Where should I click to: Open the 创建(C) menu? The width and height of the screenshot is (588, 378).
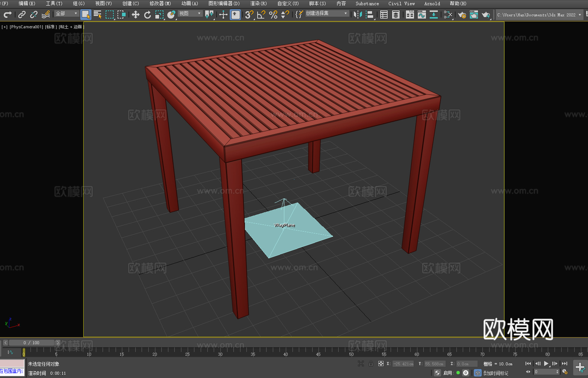point(131,3)
